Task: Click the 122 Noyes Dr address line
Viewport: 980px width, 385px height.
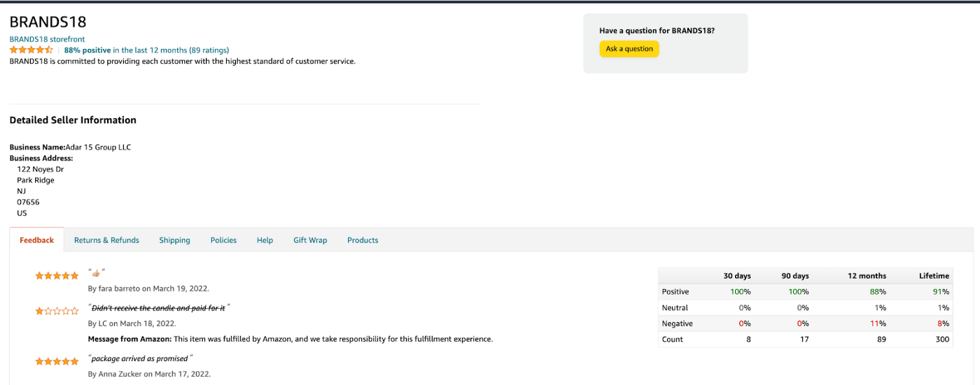Action: click(41, 169)
